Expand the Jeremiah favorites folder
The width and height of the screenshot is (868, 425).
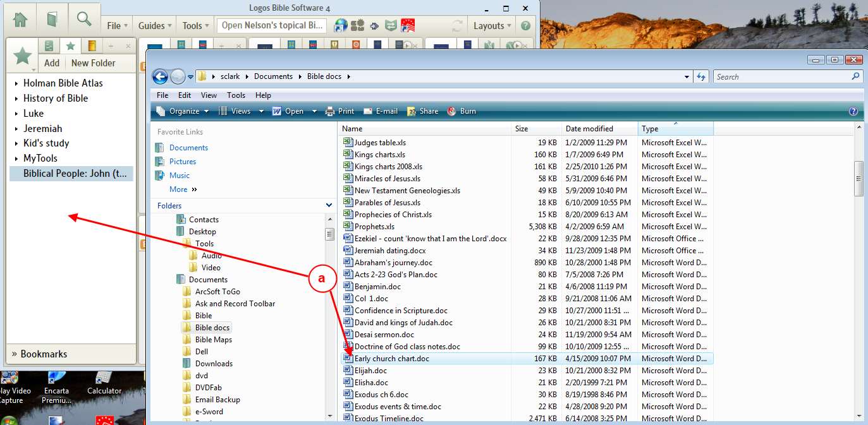(x=16, y=129)
